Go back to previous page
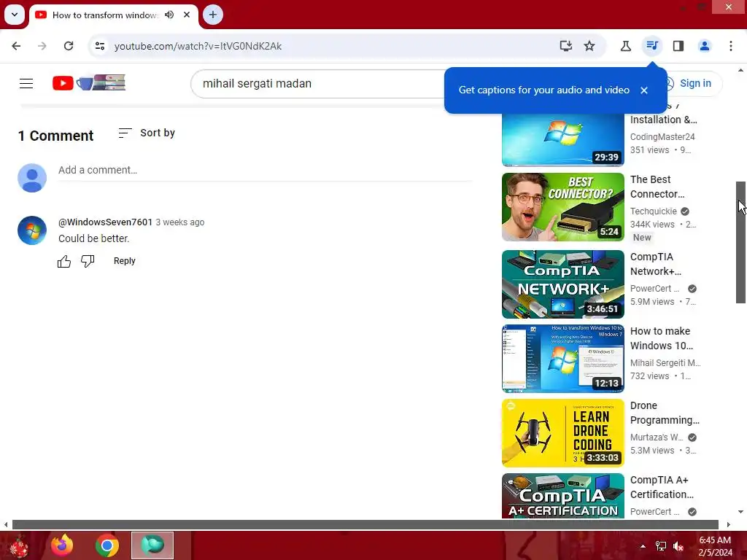Viewport: 747px width, 560px height. click(x=16, y=46)
